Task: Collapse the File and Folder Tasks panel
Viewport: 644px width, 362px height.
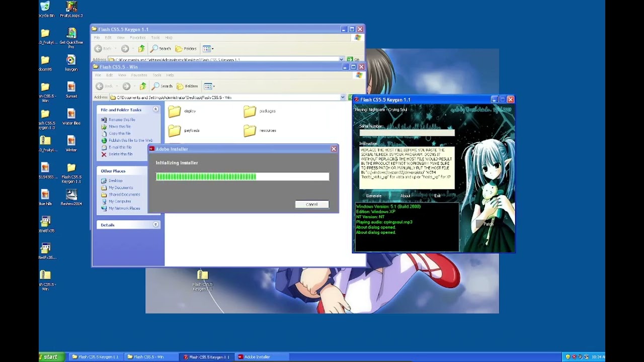Action: [x=155, y=110]
